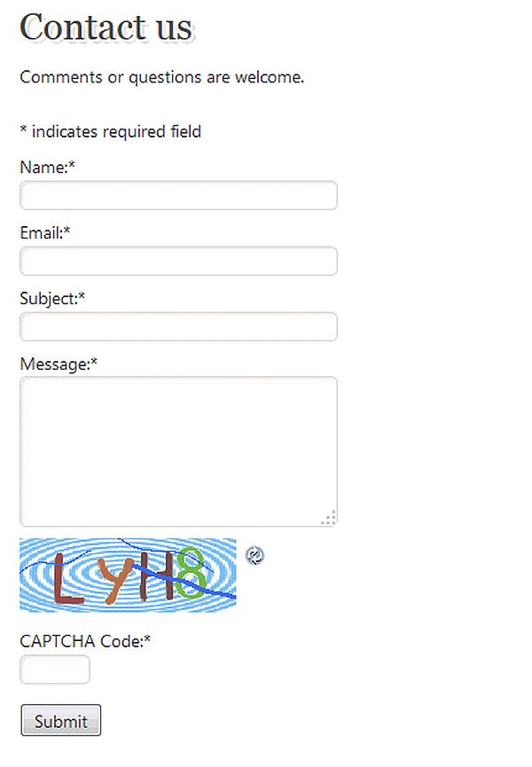
Task: Click the "Comments or questions are welcome" text
Action: click(x=161, y=77)
